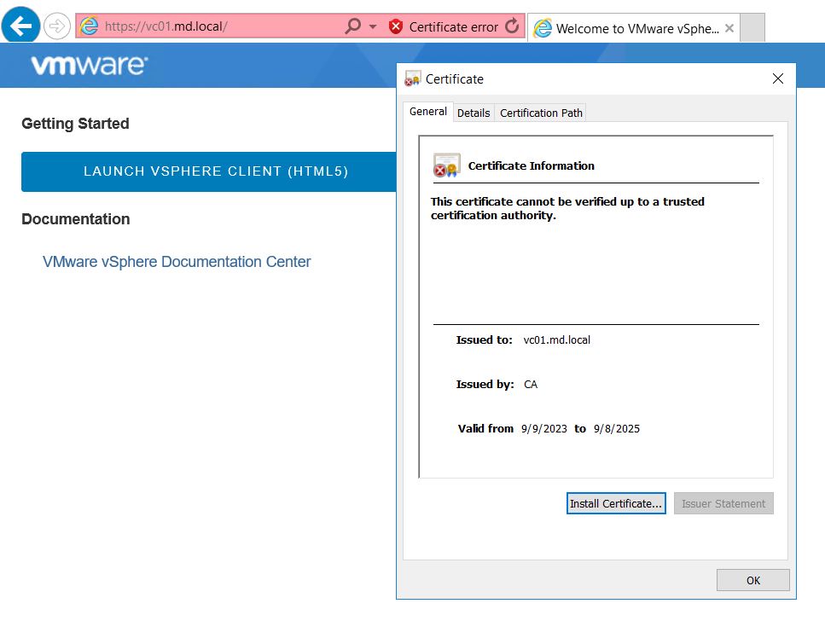Click the 'Certificate Information' heading text

tap(531, 165)
